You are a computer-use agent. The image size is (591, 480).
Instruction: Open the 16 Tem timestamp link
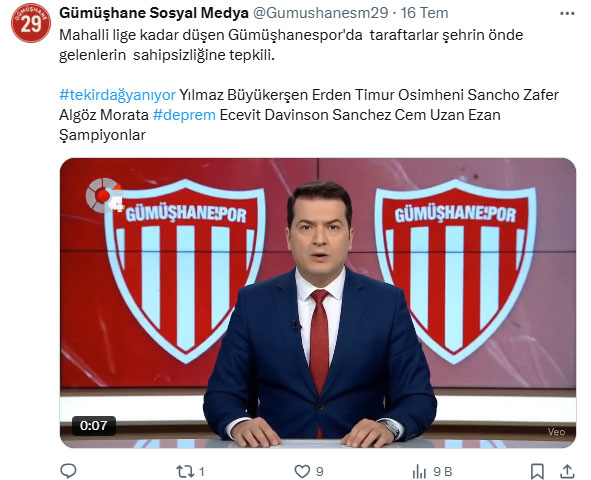(424, 13)
